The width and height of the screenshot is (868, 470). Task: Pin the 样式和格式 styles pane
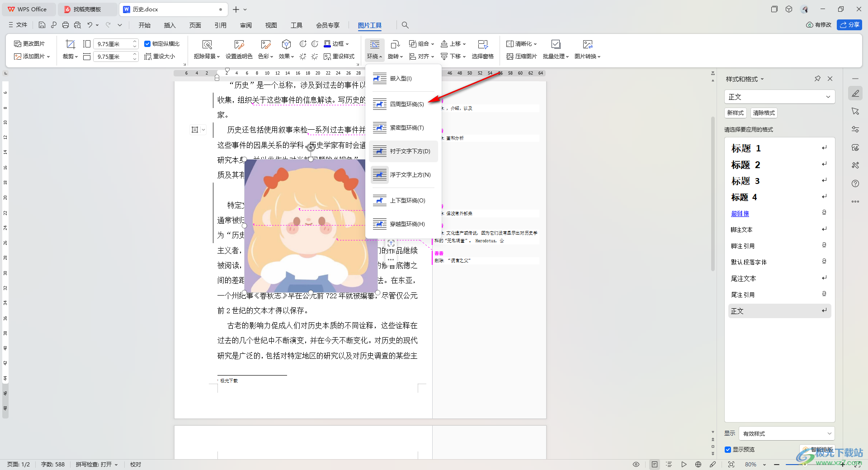tap(817, 79)
